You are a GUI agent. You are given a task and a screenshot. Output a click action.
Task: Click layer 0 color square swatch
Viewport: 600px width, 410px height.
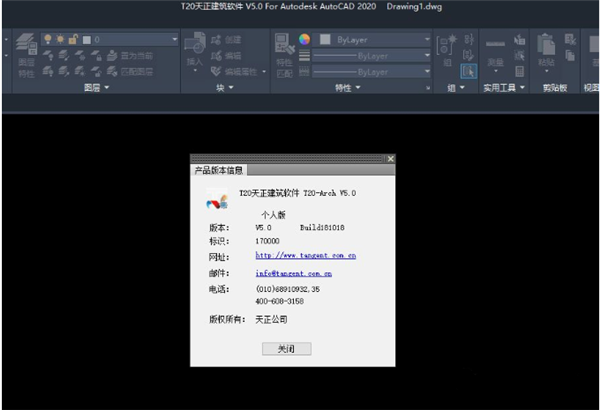click(87, 39)
